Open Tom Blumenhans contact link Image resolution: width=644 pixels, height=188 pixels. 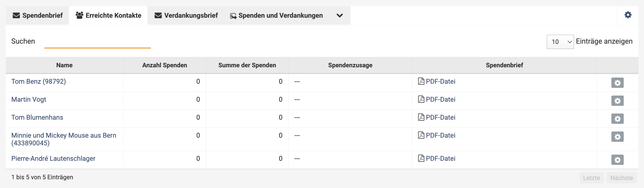(37, 117)
